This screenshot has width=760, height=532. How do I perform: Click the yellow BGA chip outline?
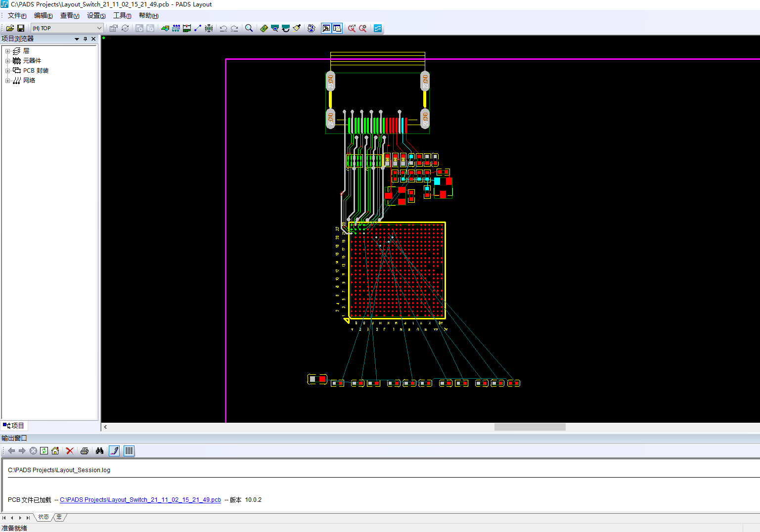click(397, 270)
